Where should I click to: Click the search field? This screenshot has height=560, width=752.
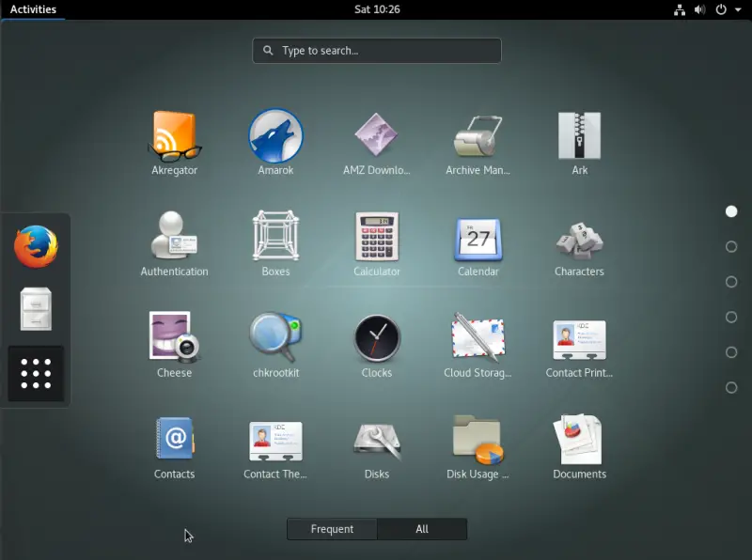coord(376,50)
